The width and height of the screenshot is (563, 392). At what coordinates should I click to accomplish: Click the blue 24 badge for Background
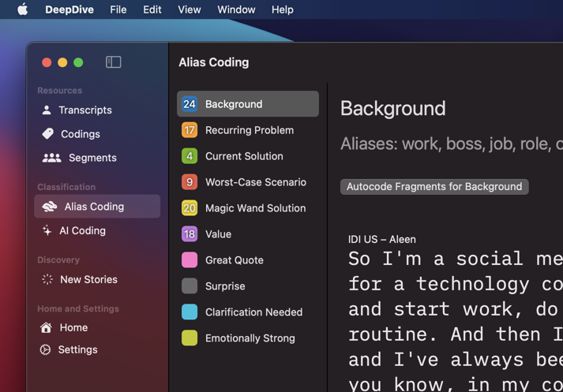[190, 104]
